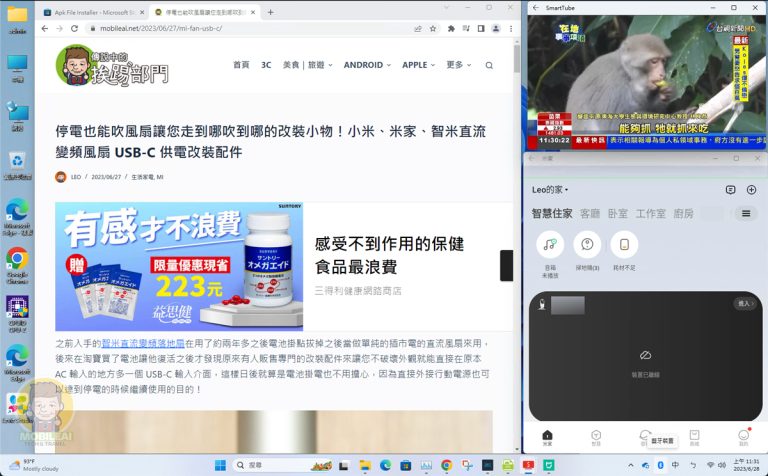This screenshot has height=476, width=768.
Task: Click the Bluetooth tray icon
Action: pos(660,465)
